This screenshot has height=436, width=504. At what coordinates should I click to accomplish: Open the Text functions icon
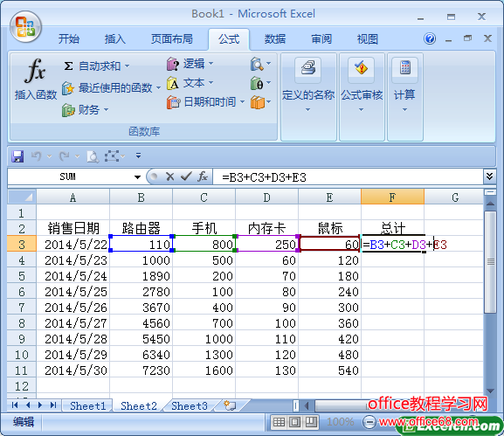tap(173, 83)
